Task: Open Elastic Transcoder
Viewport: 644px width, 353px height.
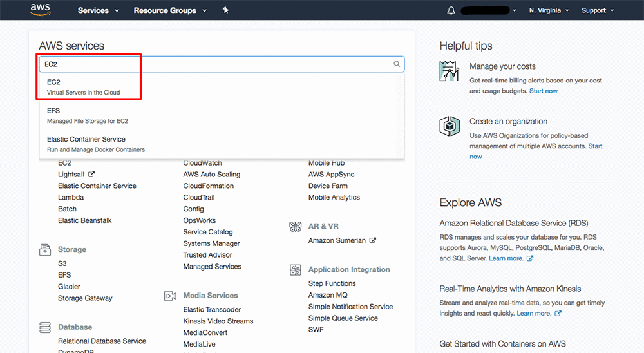Action: point(212,309)
